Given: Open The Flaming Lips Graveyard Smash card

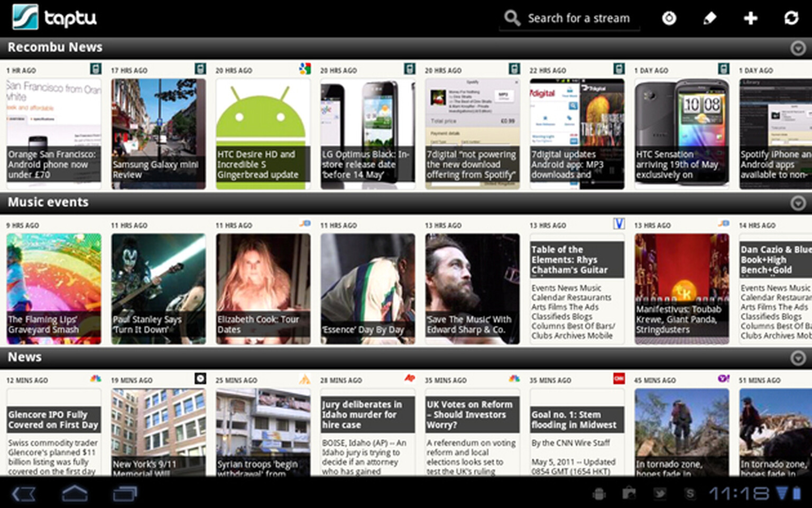Looking at the screenshot, I should 54,289.
